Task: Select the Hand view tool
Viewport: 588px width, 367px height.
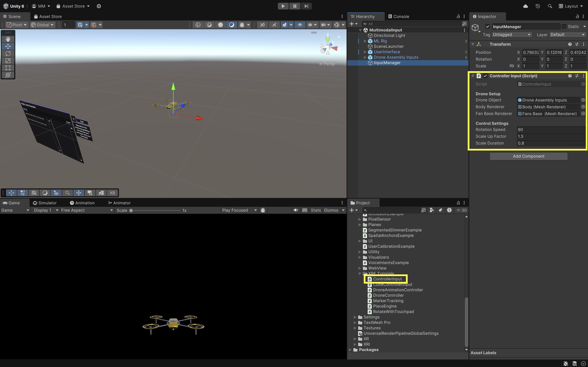Action: 8,39
